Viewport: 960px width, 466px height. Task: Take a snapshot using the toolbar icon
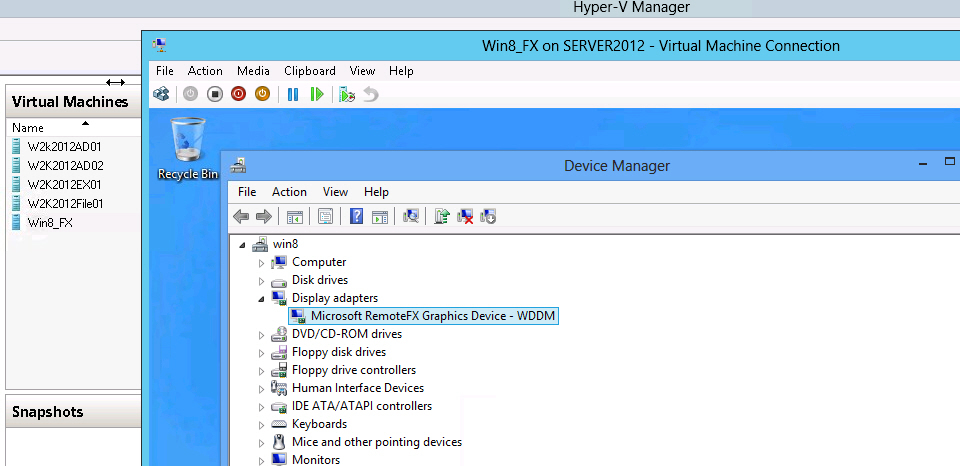(x=347, y=94)
